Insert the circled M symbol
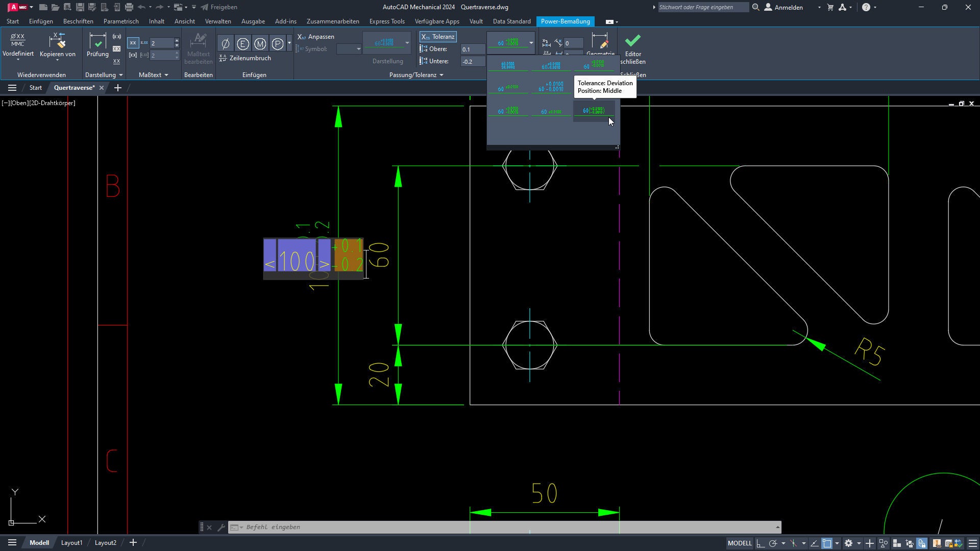980x551 pixels. tap(260, 44)
